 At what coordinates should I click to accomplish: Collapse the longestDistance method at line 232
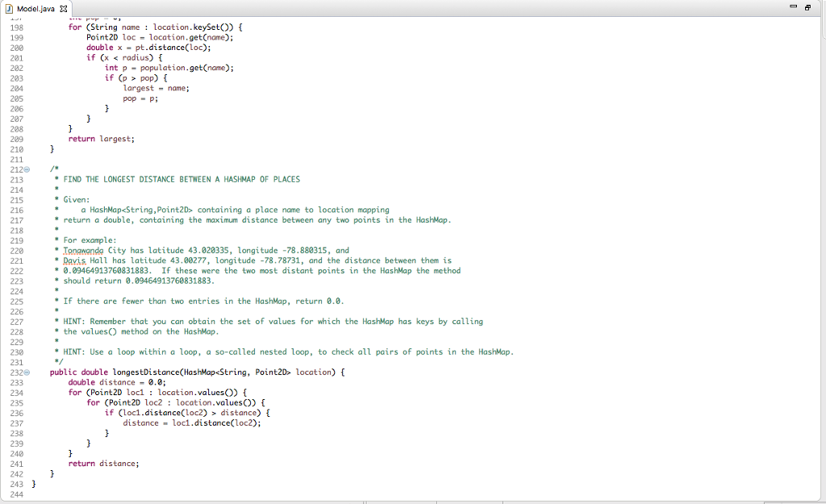click(27, 373)
